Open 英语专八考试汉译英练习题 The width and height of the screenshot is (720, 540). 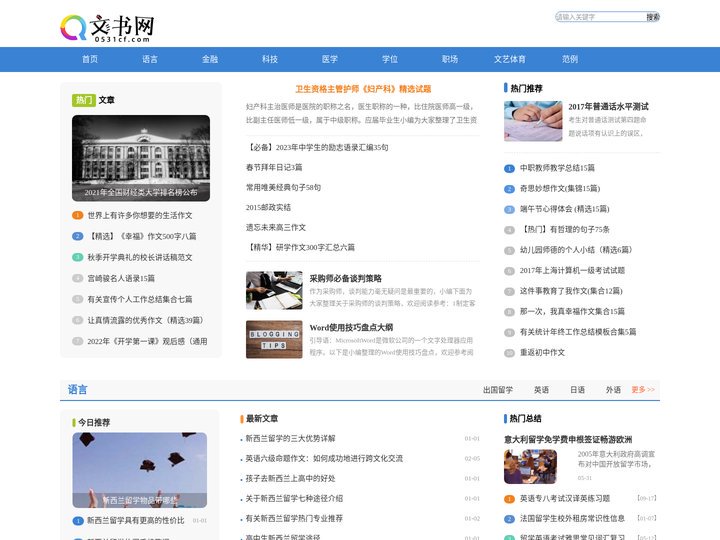pyautogui.click(x=565, y=499)
